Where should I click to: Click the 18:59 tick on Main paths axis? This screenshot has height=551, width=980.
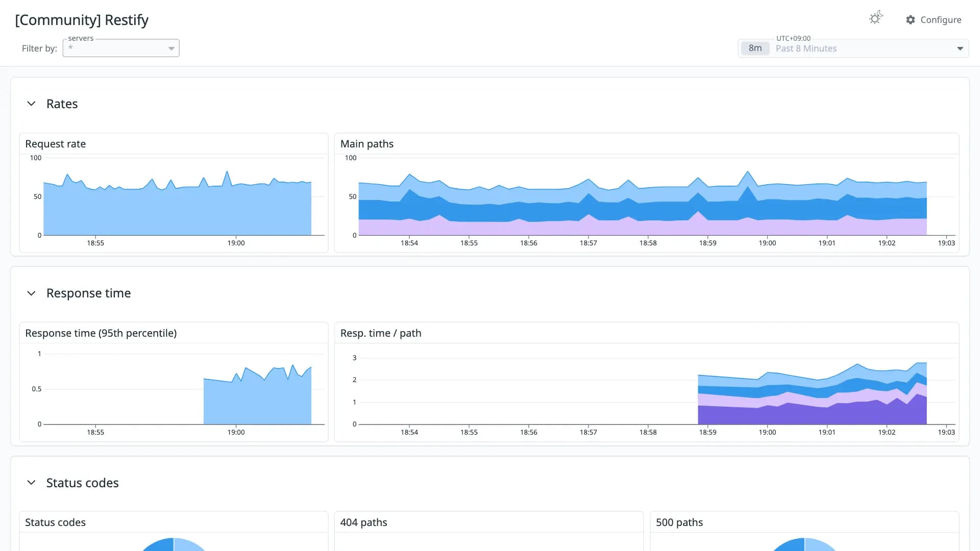tap(707, 243)
